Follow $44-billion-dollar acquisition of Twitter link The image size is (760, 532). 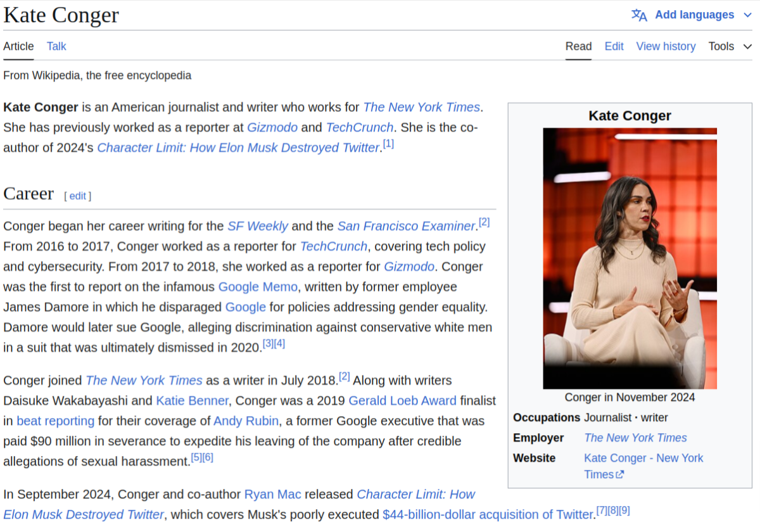[x=489, y=515]
